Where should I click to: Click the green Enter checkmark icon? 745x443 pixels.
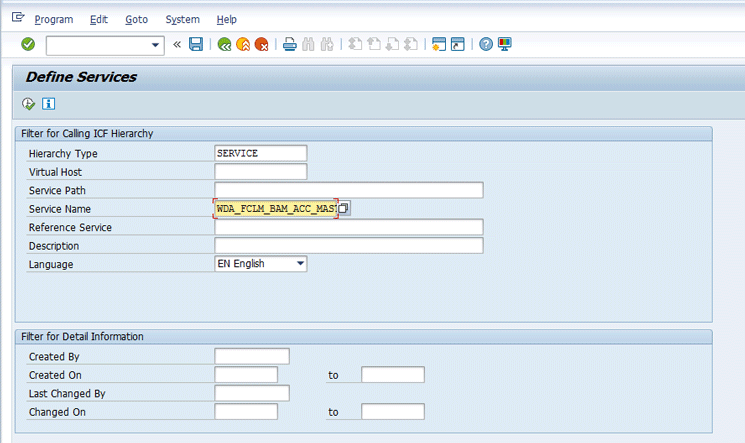pyautogui.click(x=28, y=44)
